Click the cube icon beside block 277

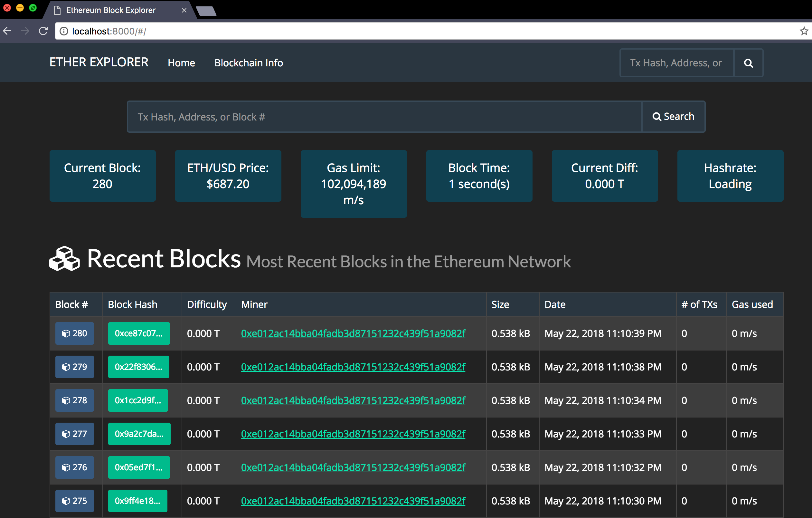click(x=66, y=434)
